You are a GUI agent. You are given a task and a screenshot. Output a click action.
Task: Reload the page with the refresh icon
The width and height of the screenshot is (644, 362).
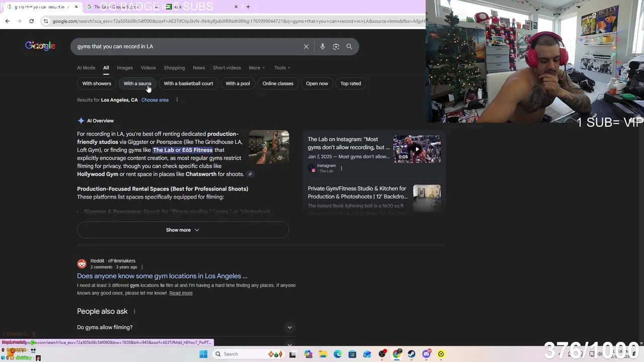31,21
